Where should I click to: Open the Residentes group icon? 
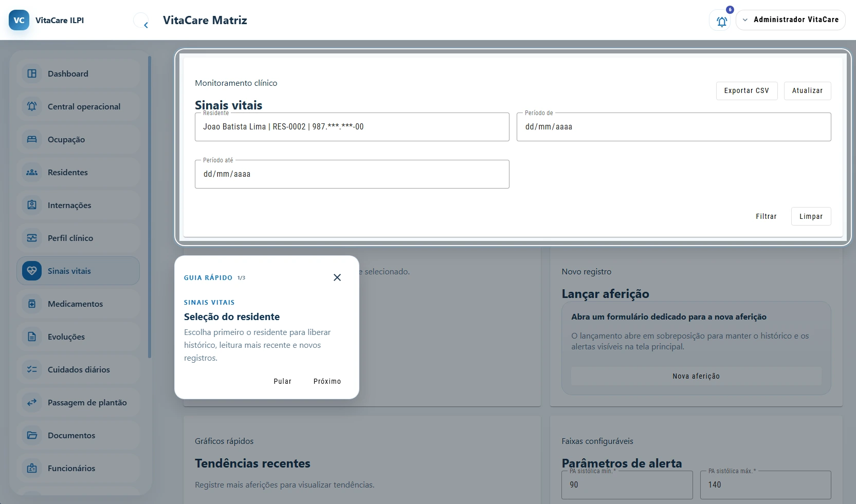click(x=32, y=172)
